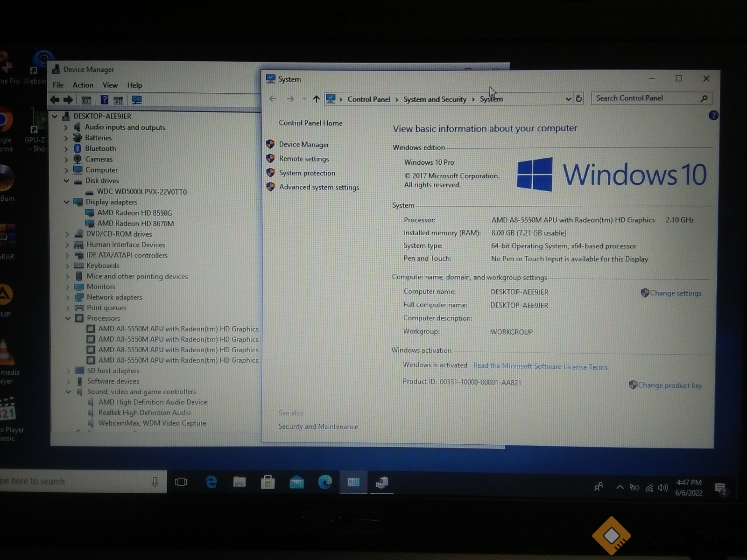Open Advanced system settings link
The height and width of the screenshot is (560, 747).
pos(319,187)
